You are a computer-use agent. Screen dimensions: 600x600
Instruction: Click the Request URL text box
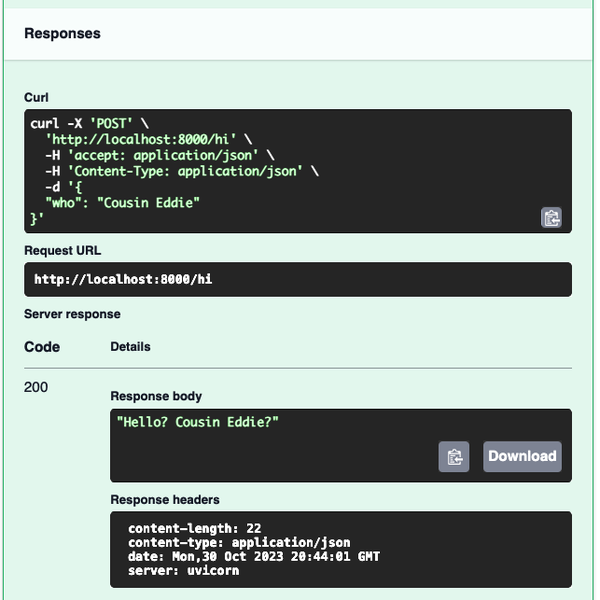tap(297, 280)
